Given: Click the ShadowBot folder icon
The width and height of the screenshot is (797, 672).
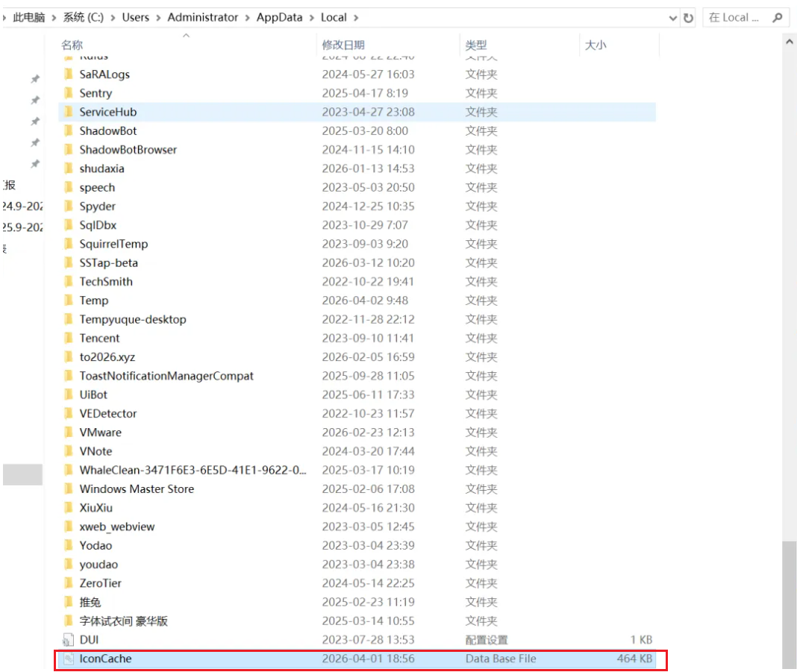Looking at the screenshot, I should (x=68, y=131).
